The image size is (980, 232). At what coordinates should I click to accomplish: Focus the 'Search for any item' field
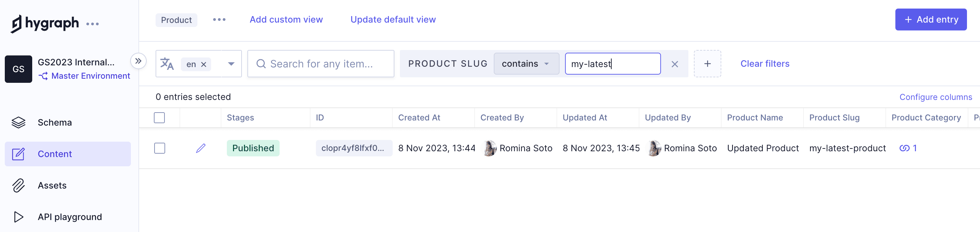(x=321, y=64)
